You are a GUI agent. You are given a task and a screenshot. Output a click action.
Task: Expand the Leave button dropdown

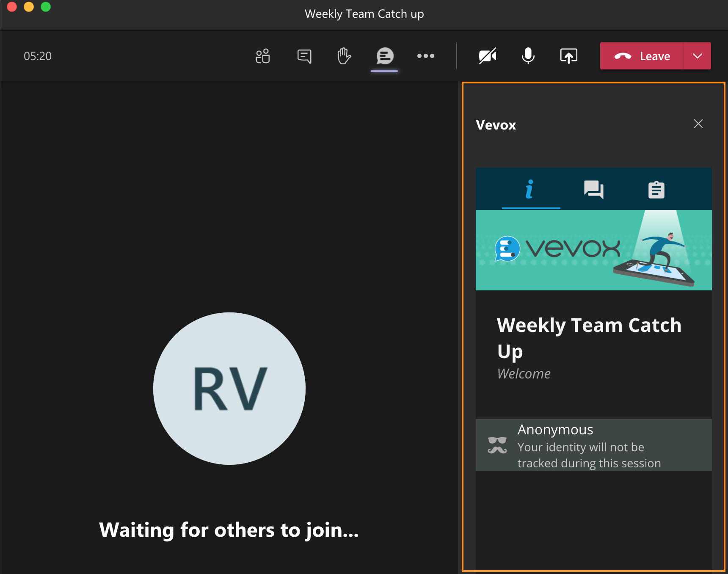tap(697, 56)
